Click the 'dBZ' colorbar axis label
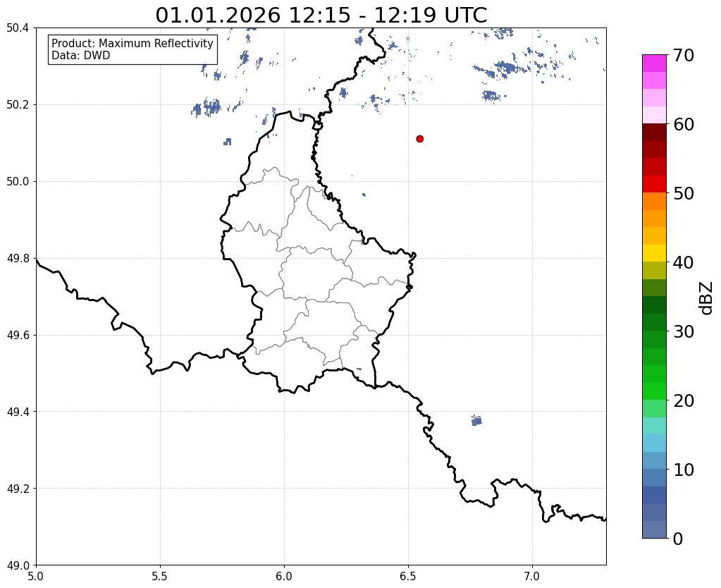The height and width of the screenshot is (588, 721). point(707,298)
